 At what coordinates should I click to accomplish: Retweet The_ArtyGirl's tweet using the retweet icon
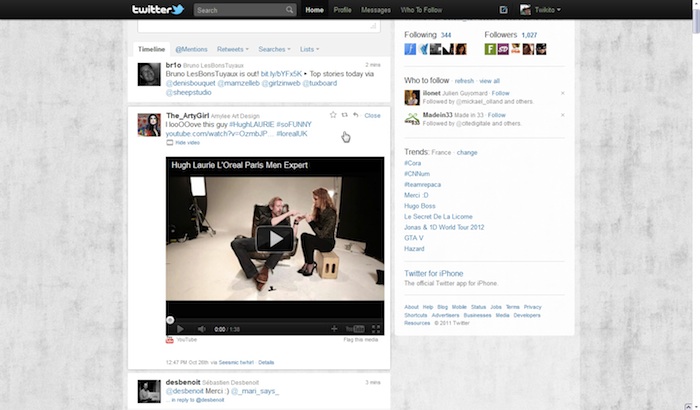(345, 115)
